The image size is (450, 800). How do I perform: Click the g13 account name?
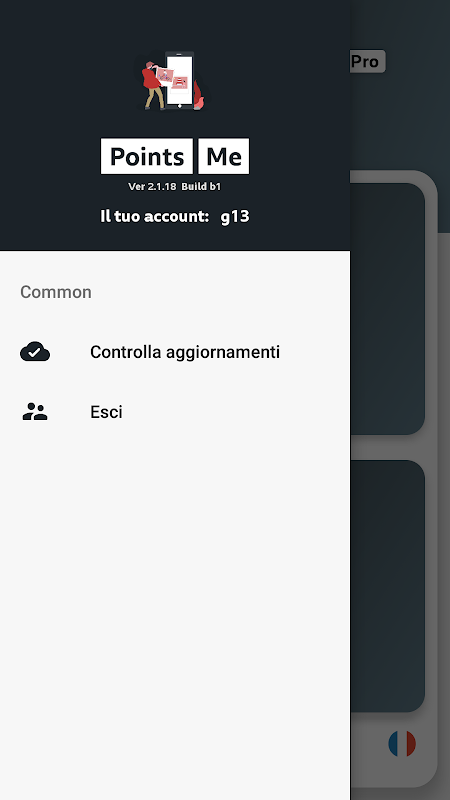tap(235, 216)
